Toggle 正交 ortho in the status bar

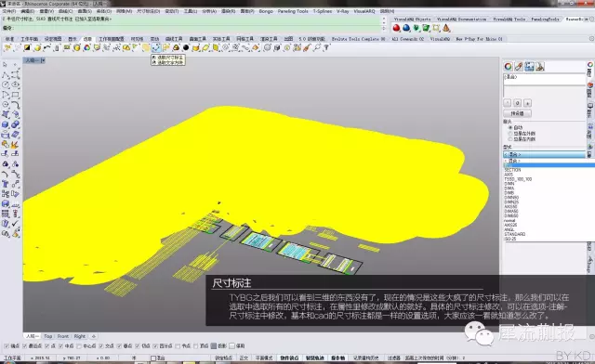(244, 357)
